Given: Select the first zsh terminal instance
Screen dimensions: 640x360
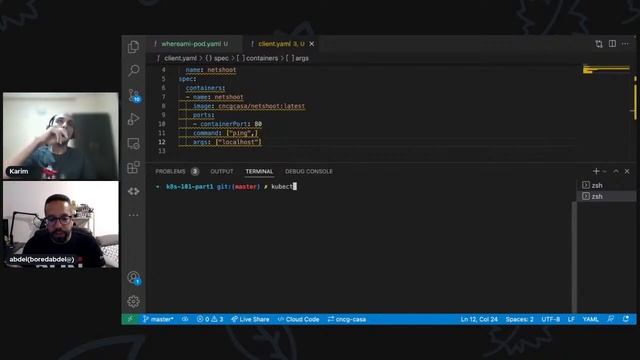Looking at the screenshot, I should [605, 185].
